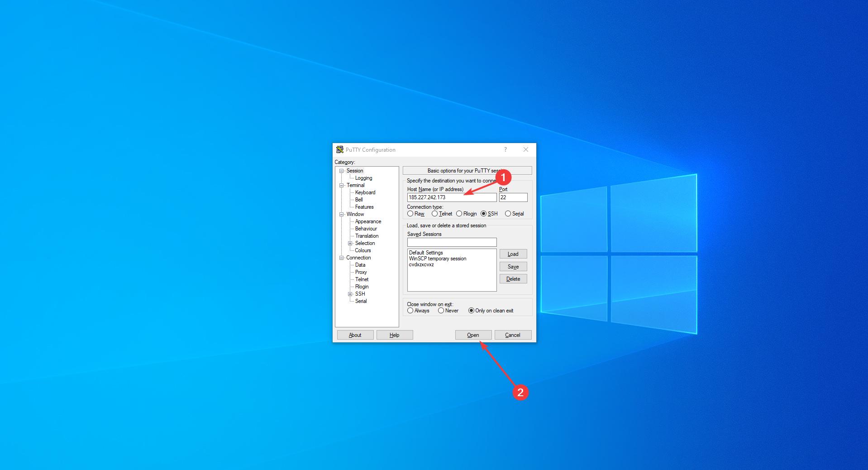868x470 pixels.
Task: Open the Bell category
Action: 359,200
